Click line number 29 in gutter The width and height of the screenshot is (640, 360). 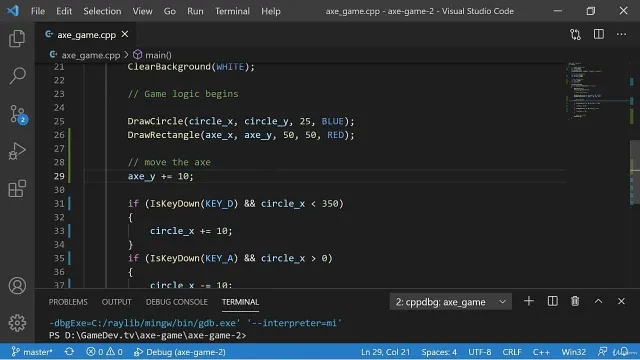pos(59,176)
